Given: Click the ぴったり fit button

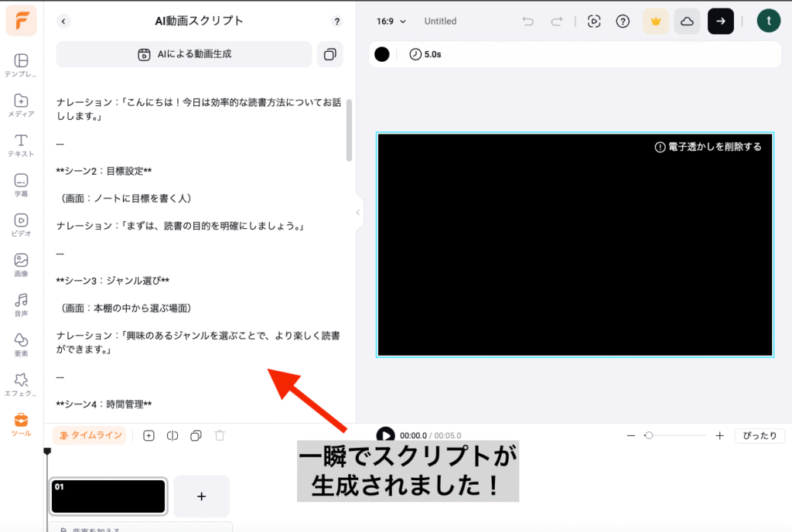Looking at the screenshot, I should (x=760, y=435).
